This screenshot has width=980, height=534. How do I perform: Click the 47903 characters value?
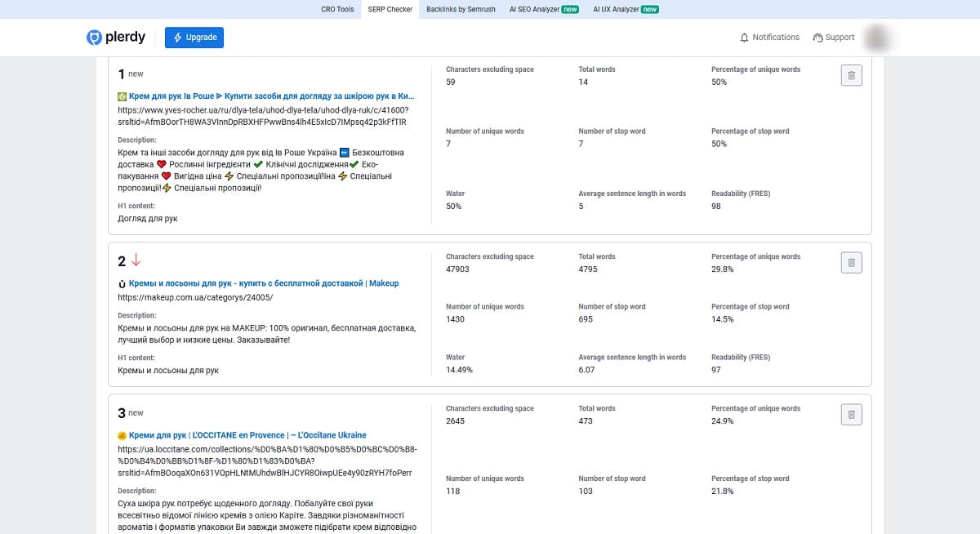(457, 269)
